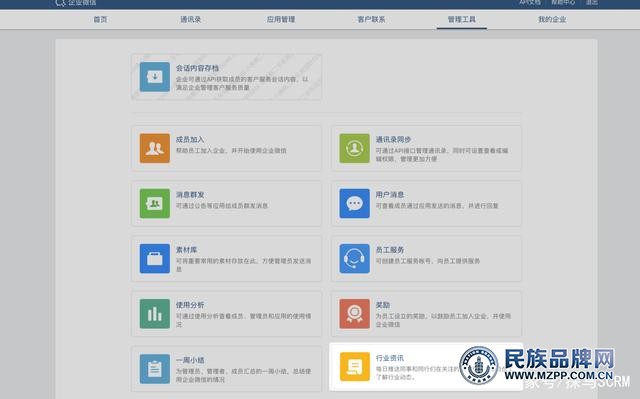Viewport: 640px width, 399px height.
Task: Open the green 通讯录同步 sync icon
Action: click(x=355, y=148)
